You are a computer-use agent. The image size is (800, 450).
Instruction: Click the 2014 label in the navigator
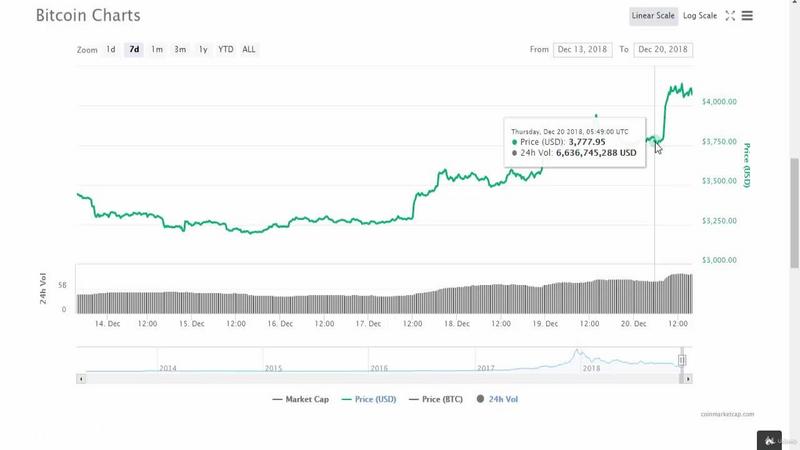tap(168, 368)
